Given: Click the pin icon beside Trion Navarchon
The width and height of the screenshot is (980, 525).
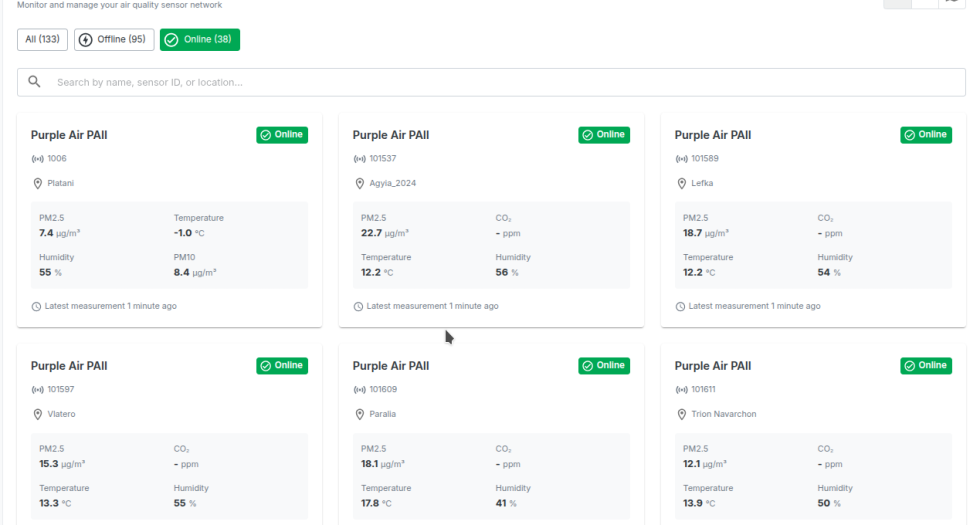Looking at the screenshot, I should [x=682, y=414].
